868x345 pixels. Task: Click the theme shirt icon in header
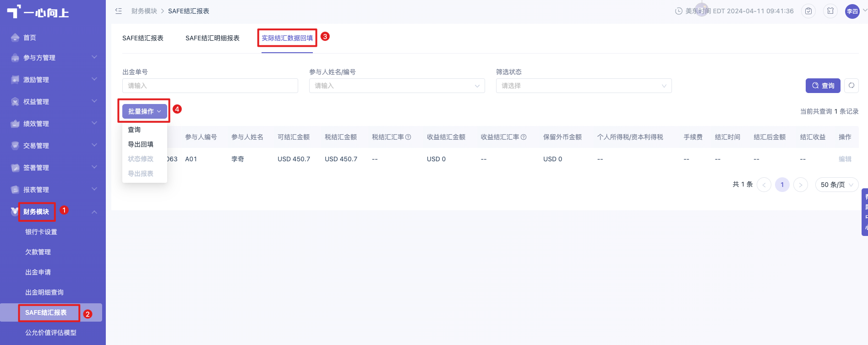tap(830, 11)
